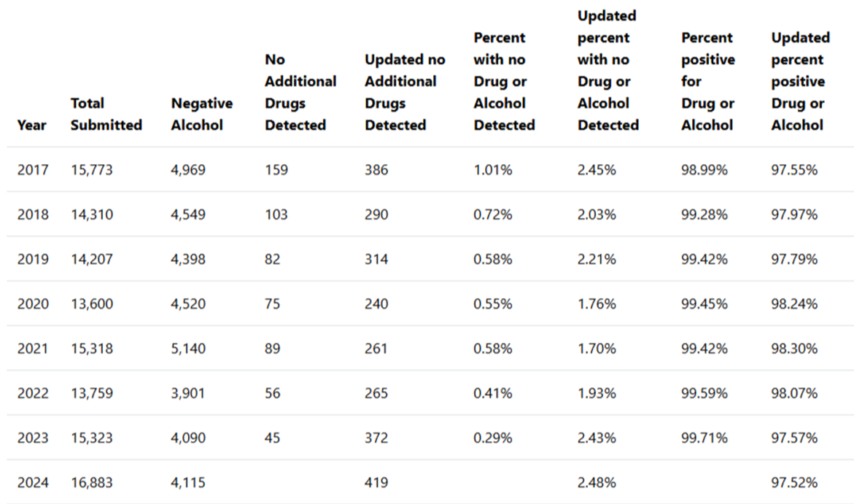This screenshot has width=854, height=504.
Task: Click the Percent positive for Drug or Alcohol header
Action: [x=707, y=81]
